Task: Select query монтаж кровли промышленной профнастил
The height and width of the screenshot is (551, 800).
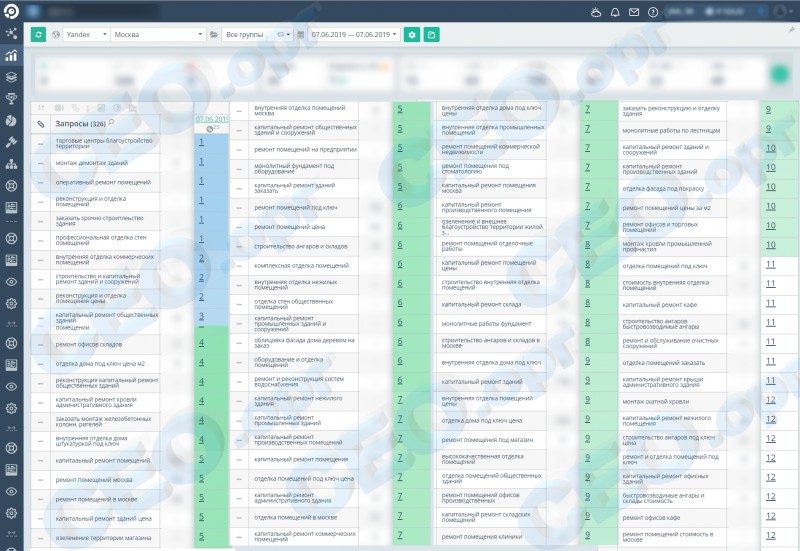Action: coord(667,246)
